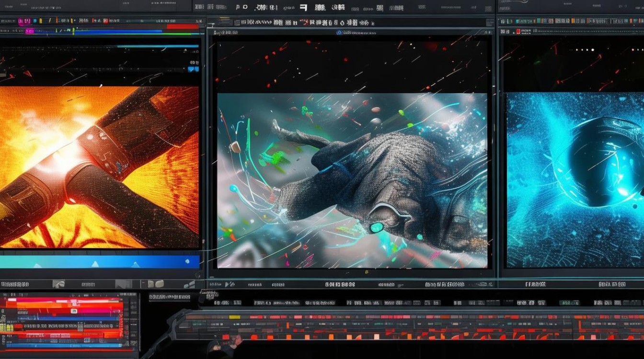The width and height of the screenshot is (644, 359).
Task: Click the gray thumbnail icon below the fire preview
Action: coord(58,284)
